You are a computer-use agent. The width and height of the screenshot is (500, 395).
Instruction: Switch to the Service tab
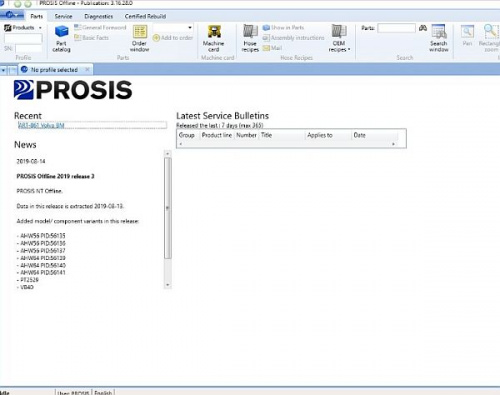click(63, 16)
